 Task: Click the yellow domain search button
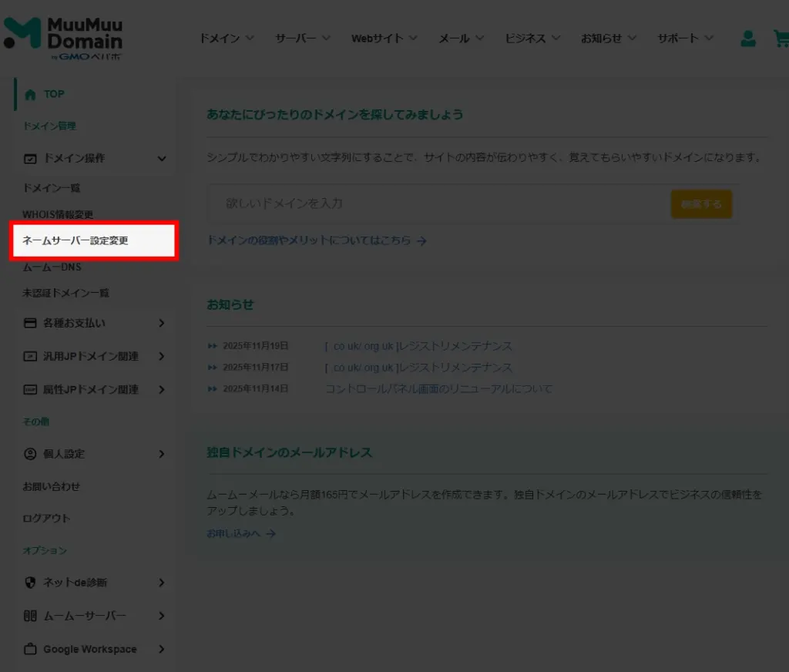[701, 204]
